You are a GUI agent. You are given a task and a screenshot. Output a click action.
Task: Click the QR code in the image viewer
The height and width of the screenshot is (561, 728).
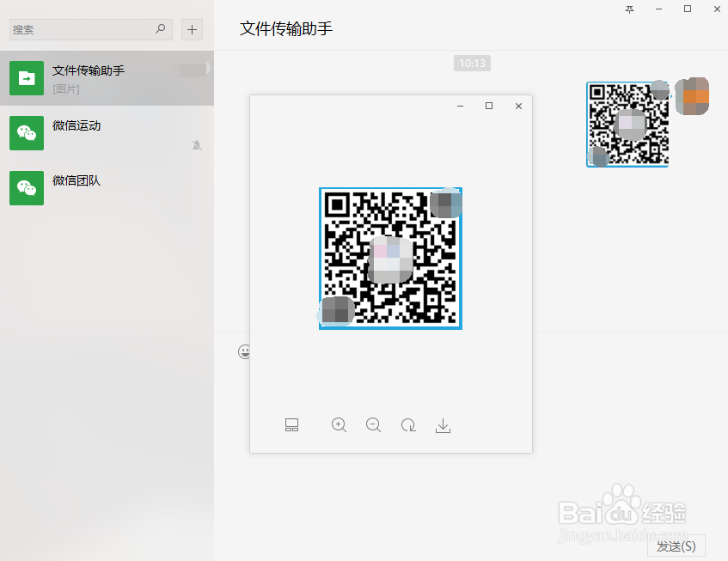[x=390, y=259]
